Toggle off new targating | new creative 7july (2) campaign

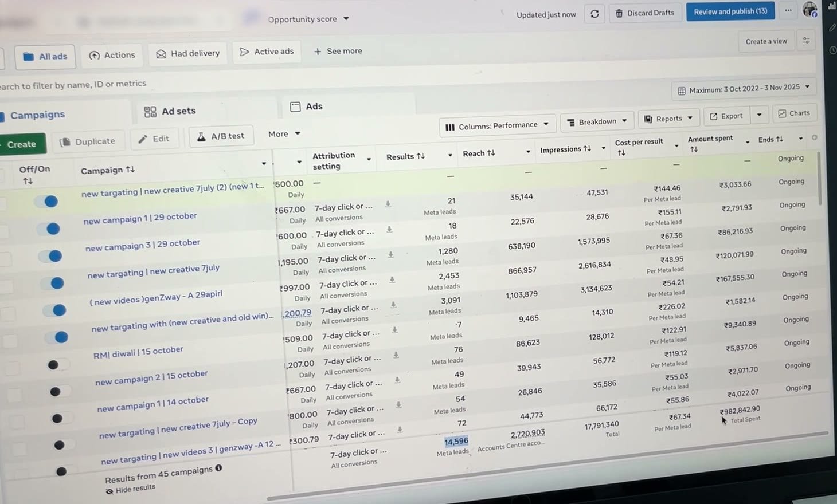47,201
